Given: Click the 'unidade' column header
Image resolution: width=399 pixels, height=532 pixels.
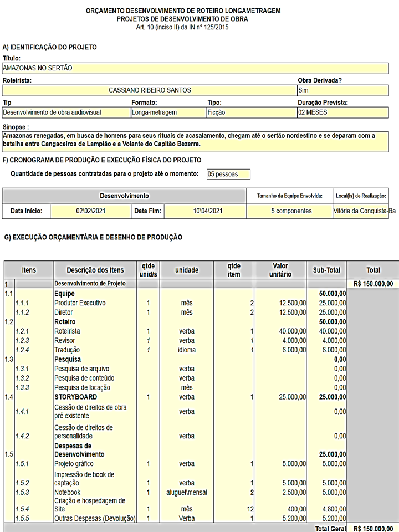Looking at the screenshot, I should pyautogui.click(x=187, y=270).
